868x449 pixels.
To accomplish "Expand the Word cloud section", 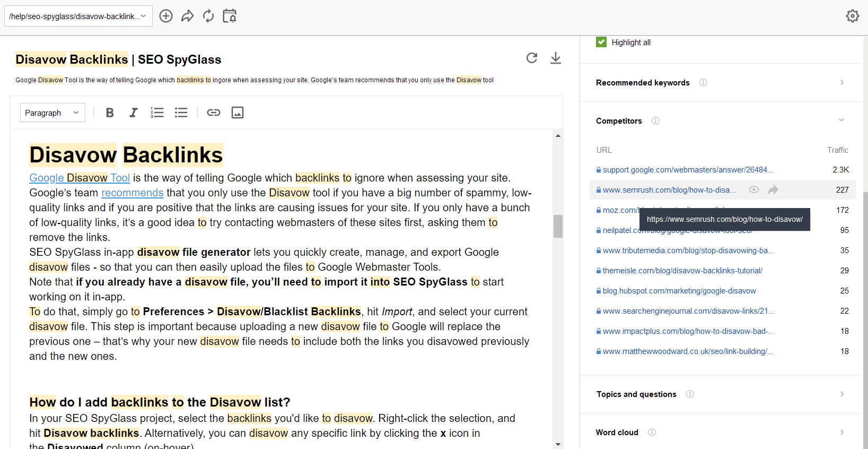I will (841, 432).
